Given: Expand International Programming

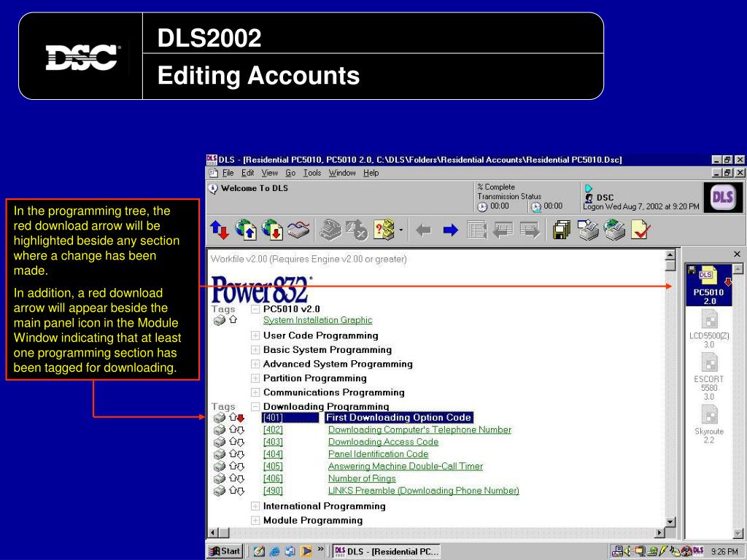Looking at the screenshot, I should [x=255, y=506].
